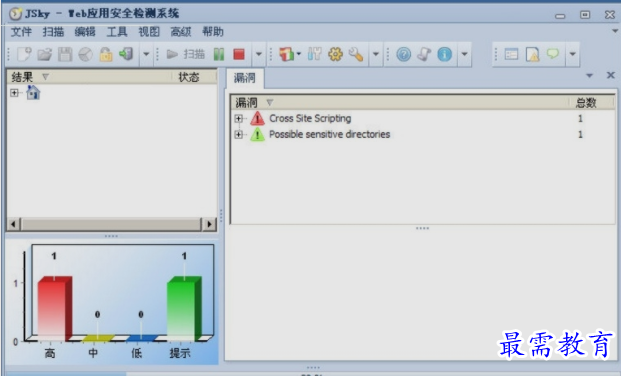
Task: Click the New scan document icon
Action: coord(24,54)
